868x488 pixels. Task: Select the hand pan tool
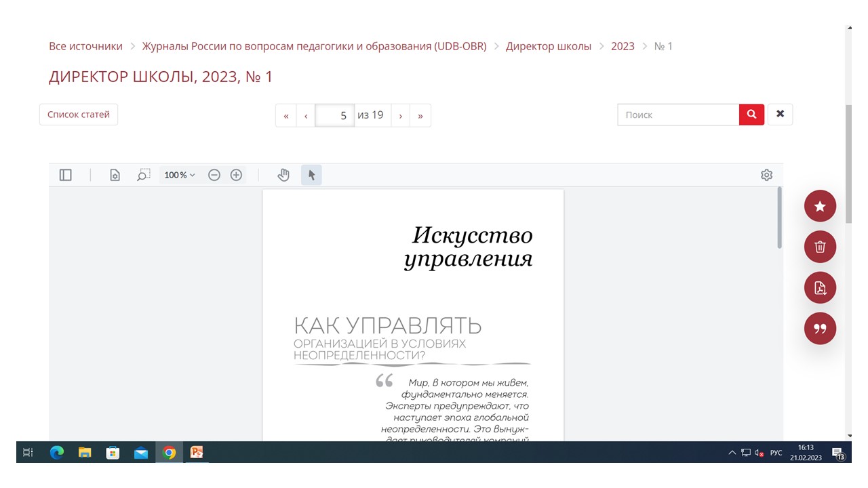pyautogui.click(x=283, y=175)
